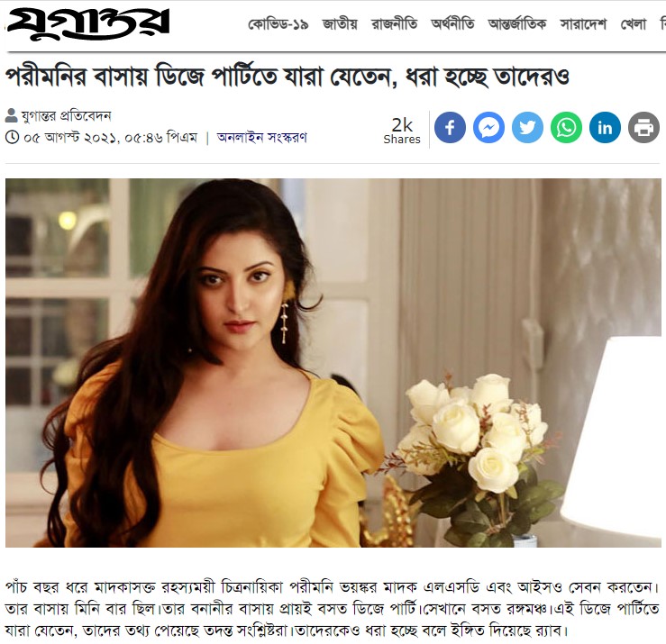This screenshot has height=644, width=666.
Task: Open the যুগান্তর logo homepage
Action: [x=88, y=23]
